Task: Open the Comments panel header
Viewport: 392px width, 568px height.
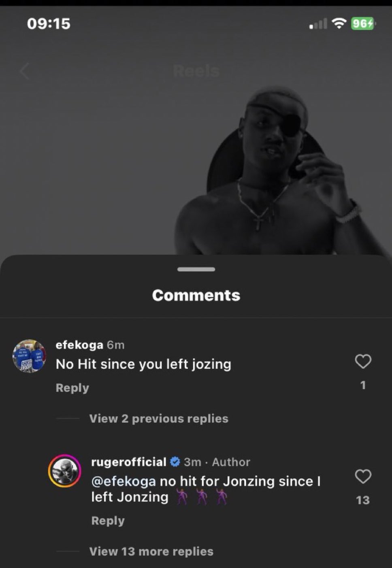Action: point(196,295)
